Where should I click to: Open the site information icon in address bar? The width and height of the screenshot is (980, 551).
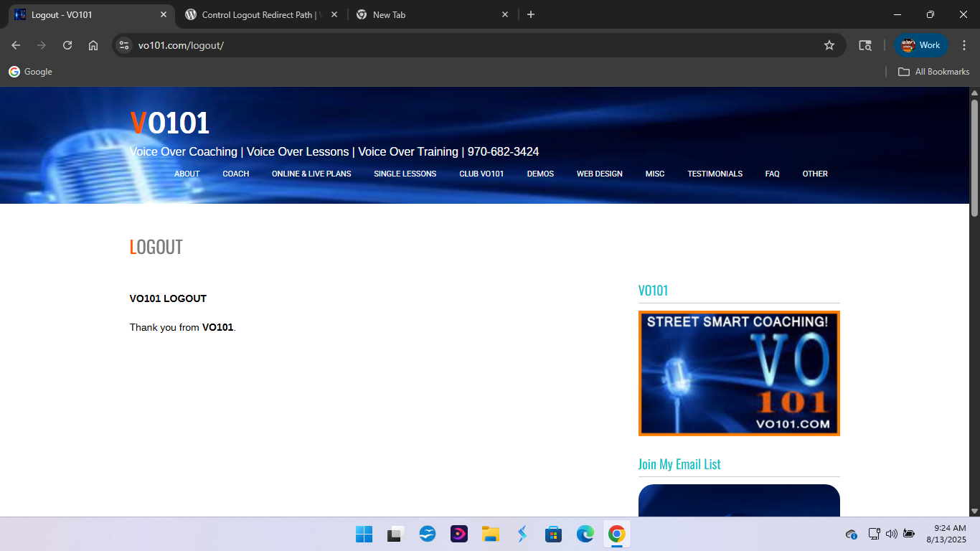click(124, 45)
